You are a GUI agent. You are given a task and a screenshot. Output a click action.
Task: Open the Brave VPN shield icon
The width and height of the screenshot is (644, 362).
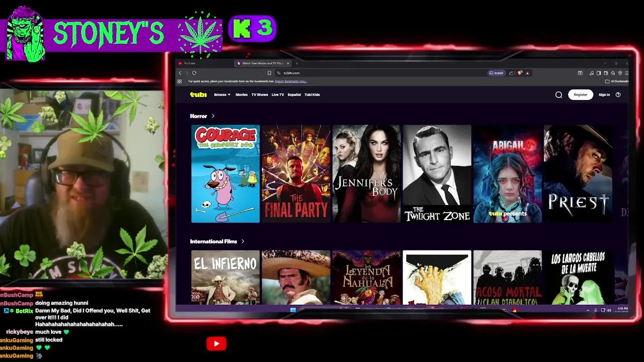620,73
